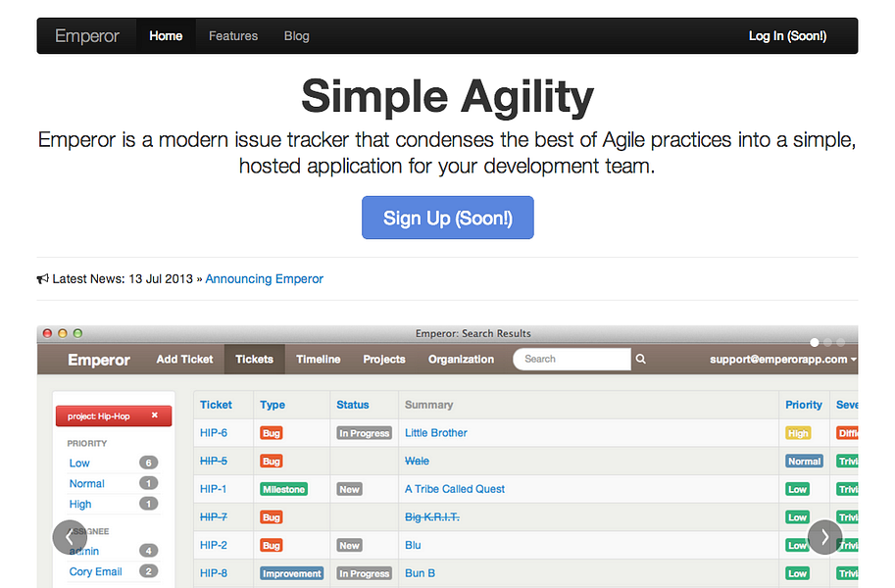Click the red close window dot in screenshot
895x588 pixels.
(x=47, y=333)
